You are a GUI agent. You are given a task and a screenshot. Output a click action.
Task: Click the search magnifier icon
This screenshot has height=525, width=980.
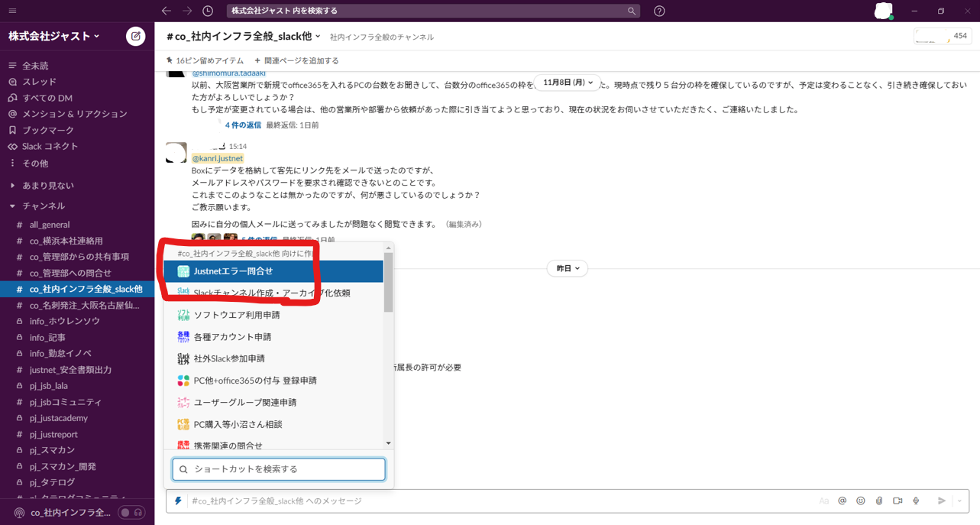tap(632, 11)
